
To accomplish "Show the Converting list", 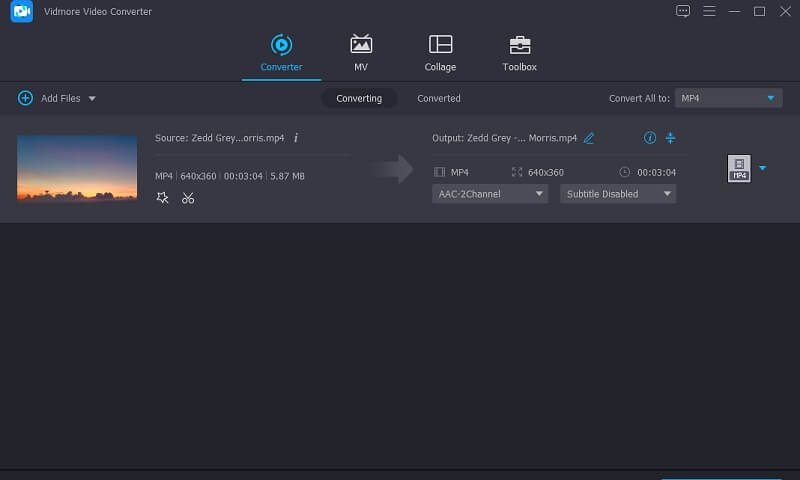I will [x=359, y=98].
